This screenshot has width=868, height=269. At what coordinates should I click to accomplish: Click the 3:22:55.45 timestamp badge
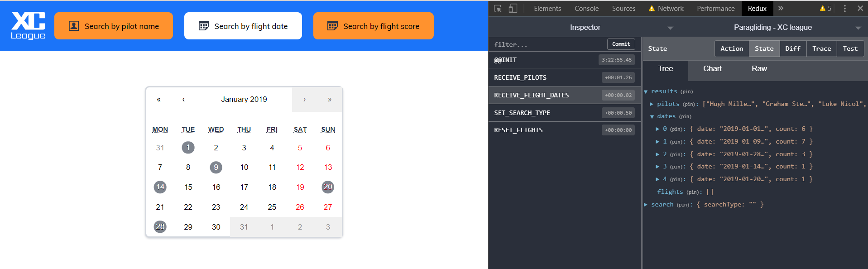pyautogui.click(x=616, y=60)
